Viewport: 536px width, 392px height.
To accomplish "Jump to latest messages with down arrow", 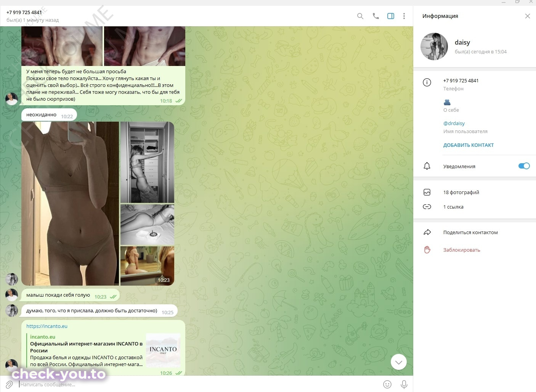I will (x=399, y=362).
